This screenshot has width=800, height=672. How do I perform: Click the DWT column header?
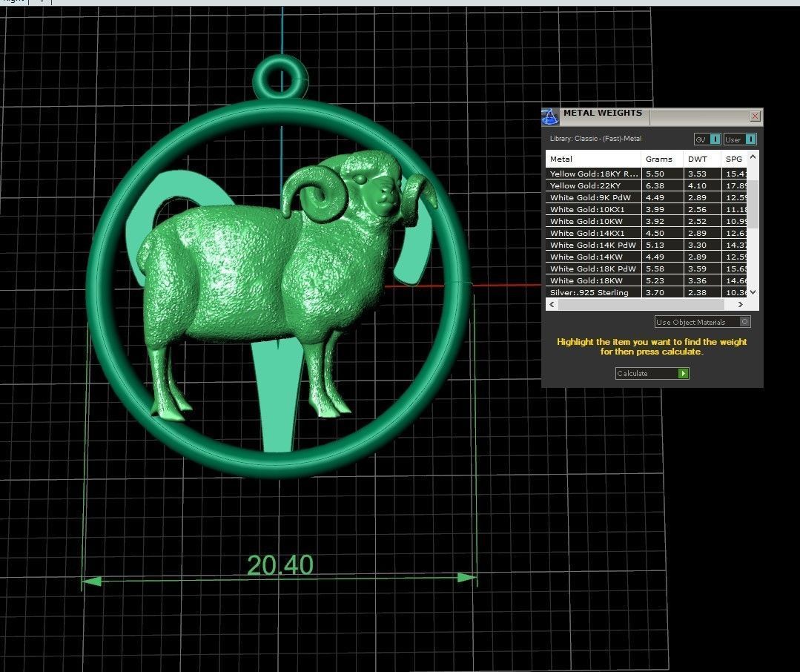(702, 159)
